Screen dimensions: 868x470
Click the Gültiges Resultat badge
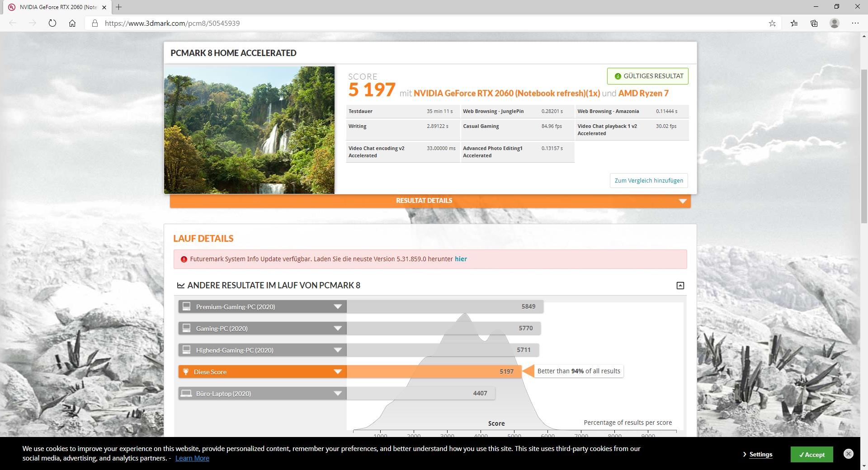point(648,76)
